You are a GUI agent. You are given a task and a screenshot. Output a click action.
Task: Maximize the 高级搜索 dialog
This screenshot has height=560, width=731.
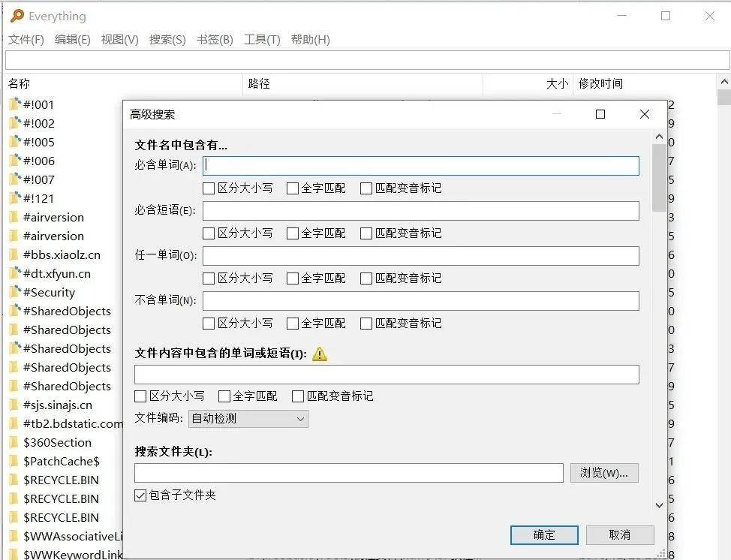(600, 114)
